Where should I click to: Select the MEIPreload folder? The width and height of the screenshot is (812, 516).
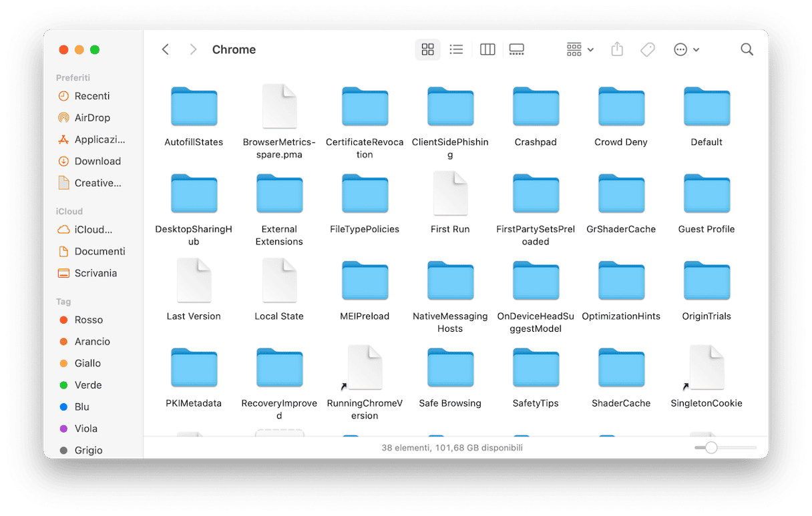click(x=365, y=281)
